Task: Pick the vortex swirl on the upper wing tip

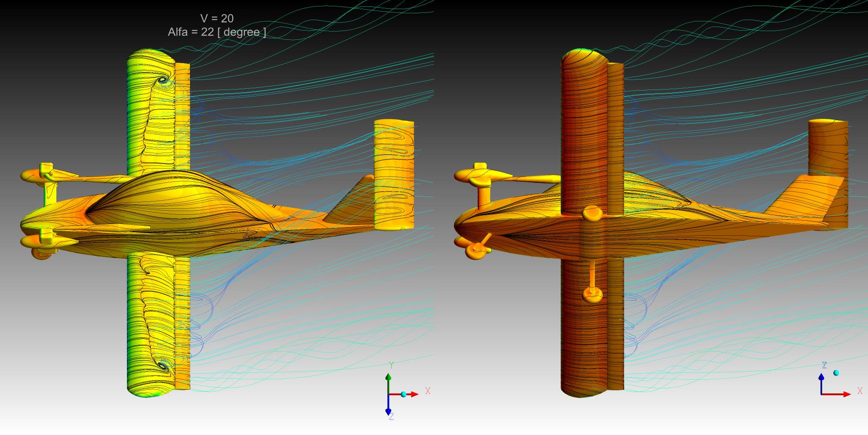Action: tap(162, 81)
